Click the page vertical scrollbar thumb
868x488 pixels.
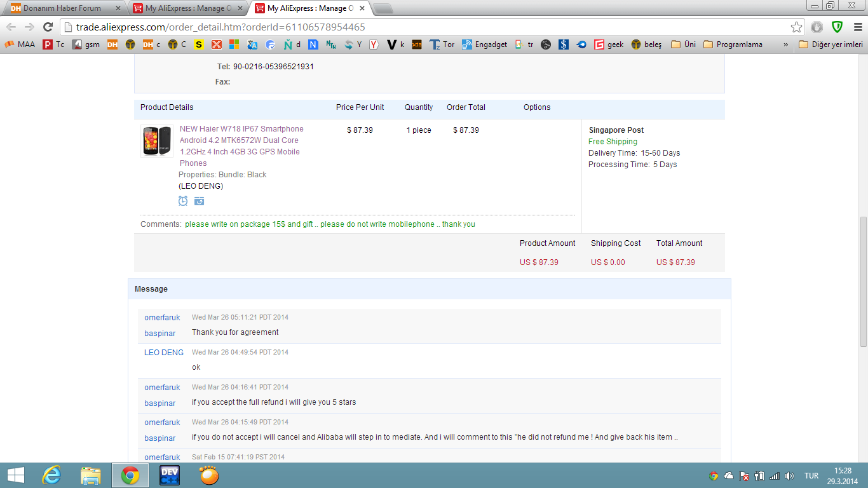862,281
